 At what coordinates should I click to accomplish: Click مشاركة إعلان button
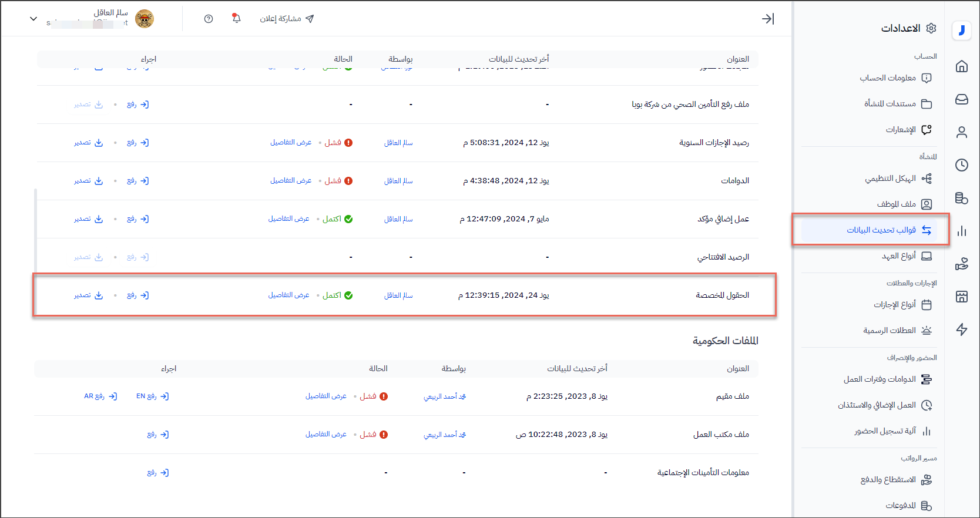[287, 19]
